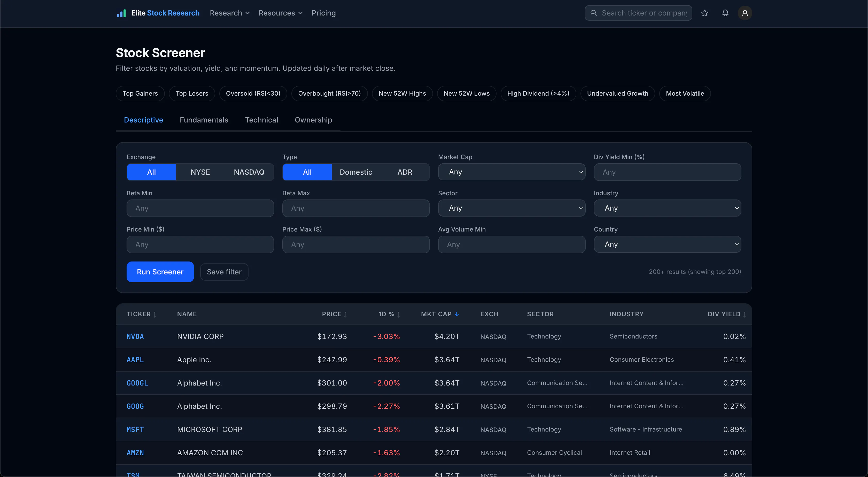This screenshot has width=868, height=477.
Task: Open the Market Cap dropdown
Action: (x=512, y=172)
